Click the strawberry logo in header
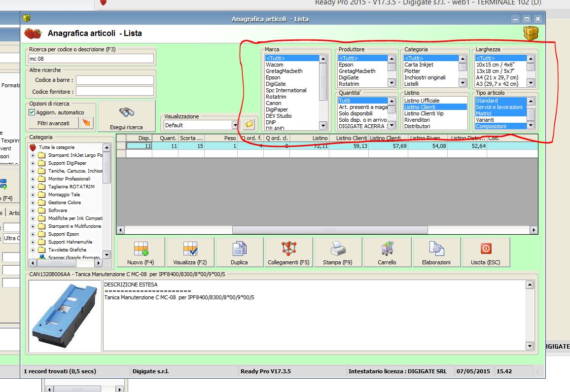The image size is (570, 392). (x=33, y=34)
